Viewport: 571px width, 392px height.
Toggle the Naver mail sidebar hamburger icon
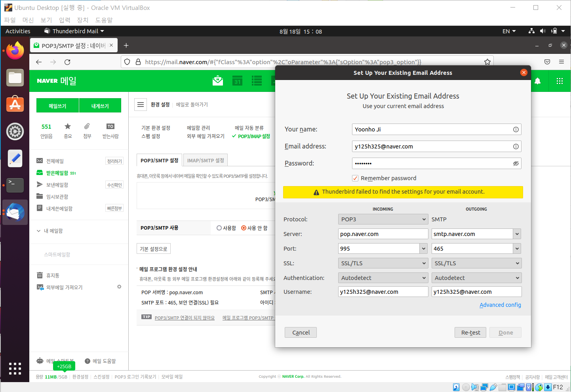(141, 105)
